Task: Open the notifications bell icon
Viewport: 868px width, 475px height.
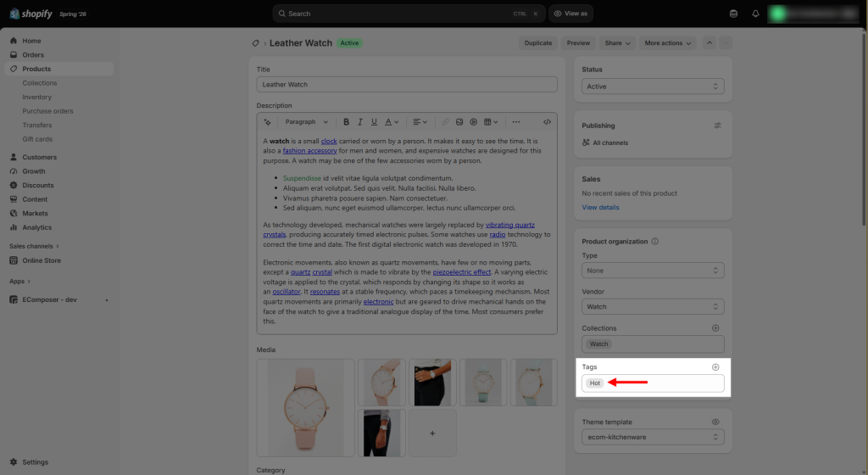Action: 755,14
